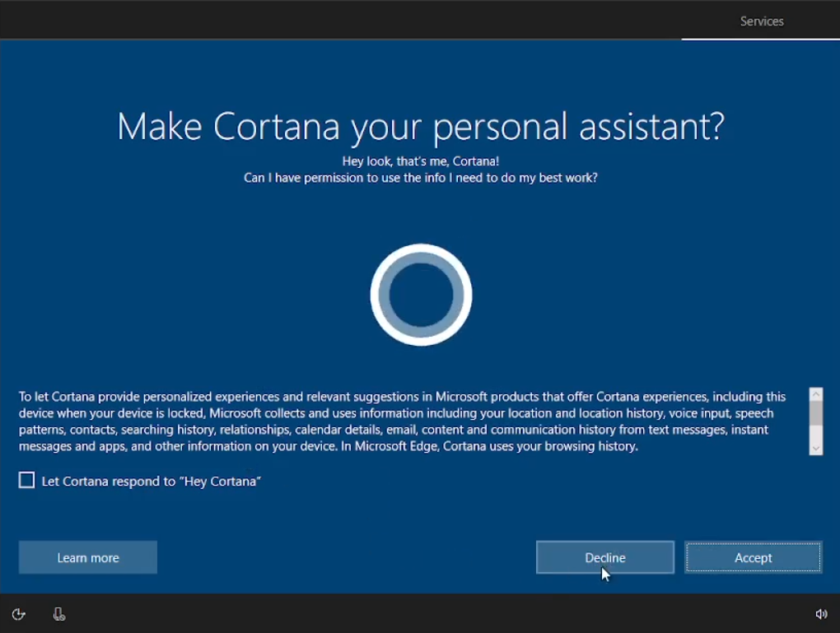Image resolution: width=840 pixels, height=633 pixels.
Task: Click the "Let Cortana respond" label text
Action: [x=151, y=481]
